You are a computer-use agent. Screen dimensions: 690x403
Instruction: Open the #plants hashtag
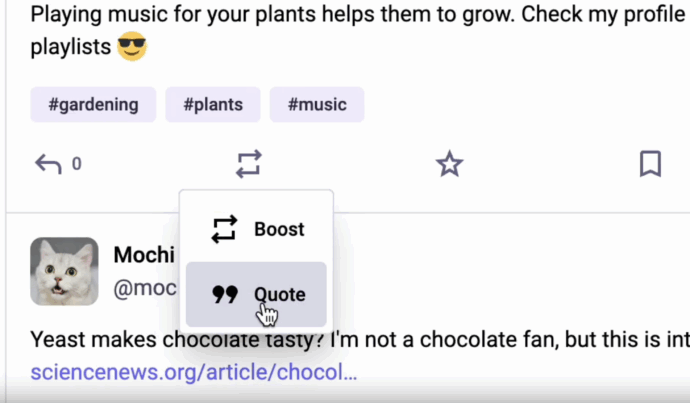tap(212, 105)
